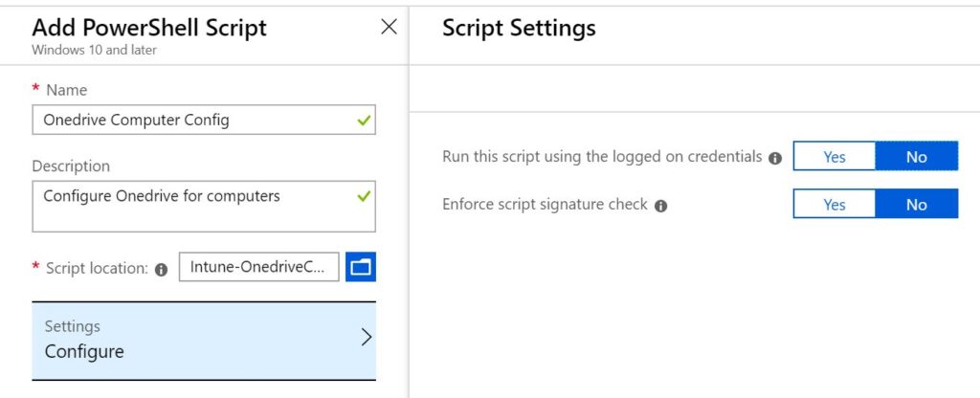
Task: Select No for run using logged on credentials
Action: (x=916, y=156)
